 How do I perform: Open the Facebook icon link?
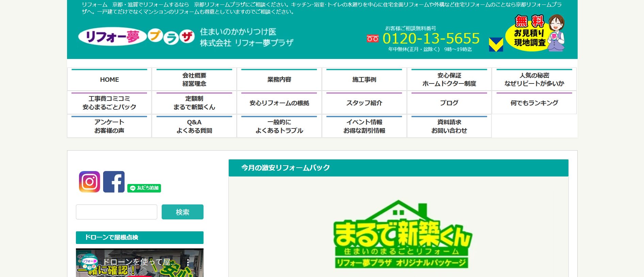[x=114, y=182]
